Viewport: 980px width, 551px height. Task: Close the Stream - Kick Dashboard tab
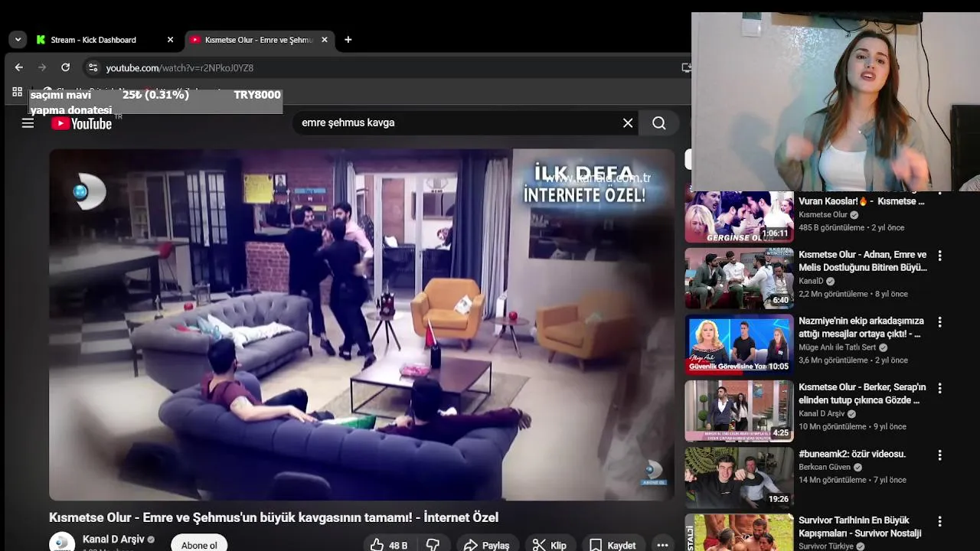(x=170, y=40)
